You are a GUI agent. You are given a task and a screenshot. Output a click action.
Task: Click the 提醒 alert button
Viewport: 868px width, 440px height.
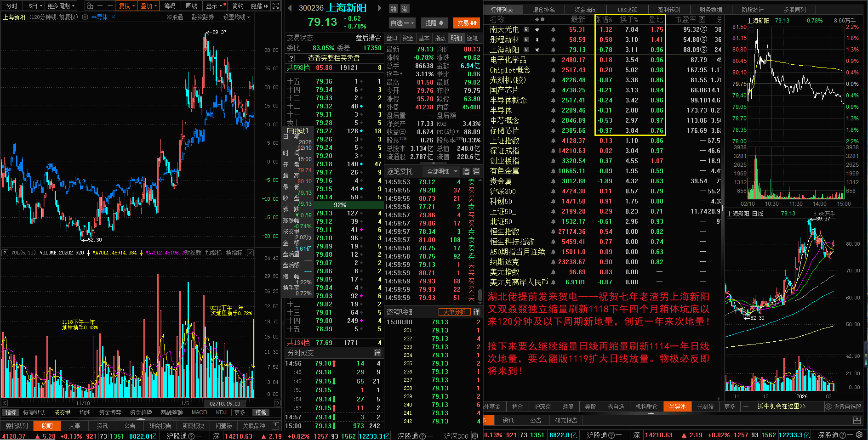click(434, 23)
